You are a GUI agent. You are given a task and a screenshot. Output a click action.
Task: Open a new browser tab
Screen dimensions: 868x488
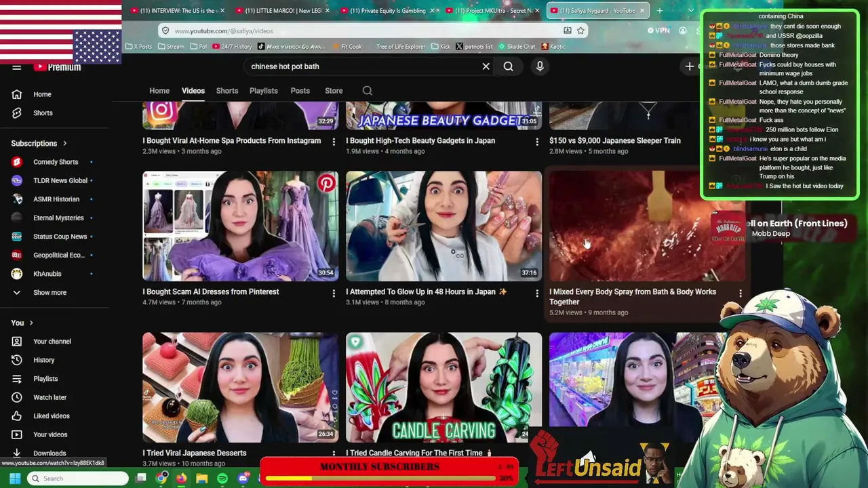(x=659, y=11)
